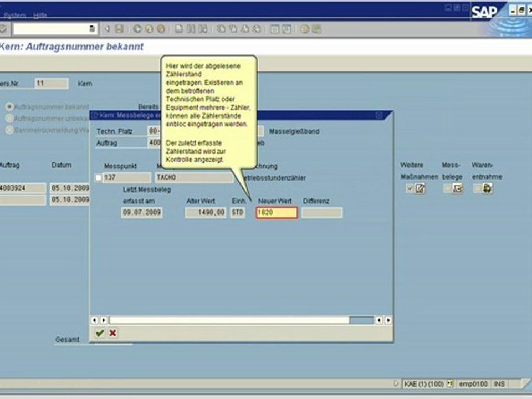Click the Messpunkt field 137
The height and width of the screenshot is (399, 532).
(127, 177)
